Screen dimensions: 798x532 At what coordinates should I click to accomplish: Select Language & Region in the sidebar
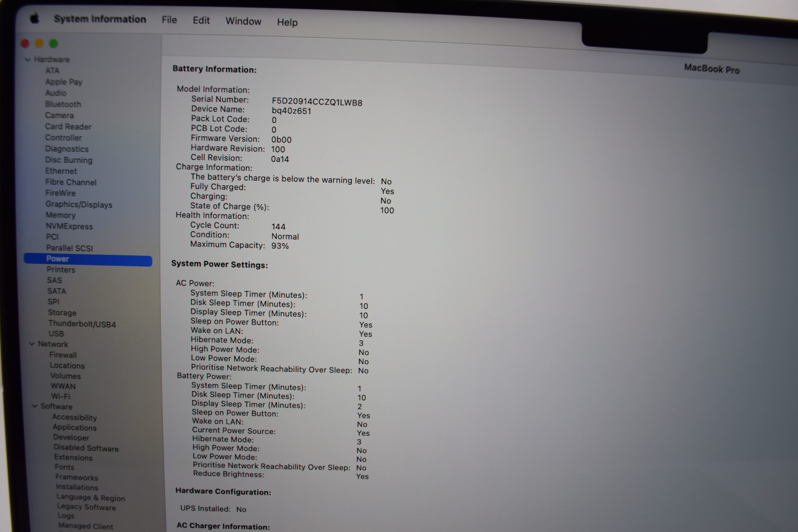point(91,498)
